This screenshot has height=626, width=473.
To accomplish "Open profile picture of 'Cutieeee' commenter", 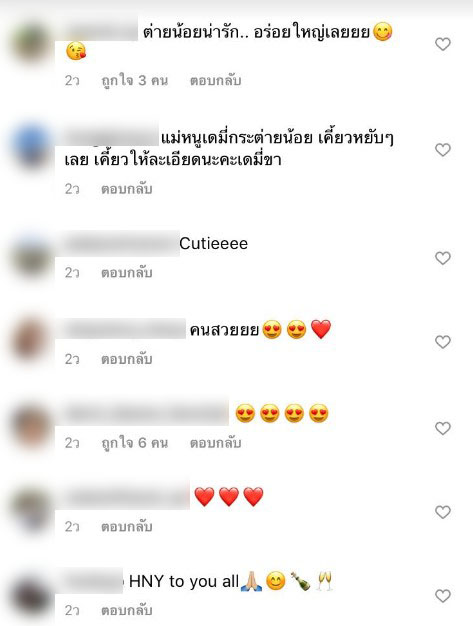I will 31,258.
